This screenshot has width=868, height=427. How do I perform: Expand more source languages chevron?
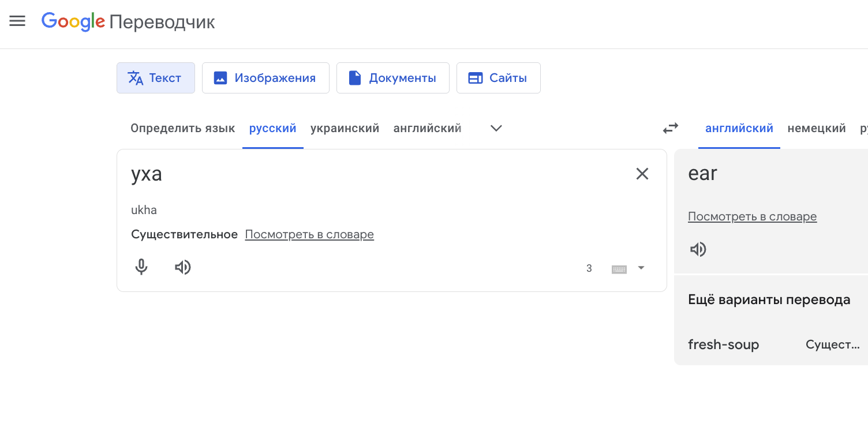[496, 128]
